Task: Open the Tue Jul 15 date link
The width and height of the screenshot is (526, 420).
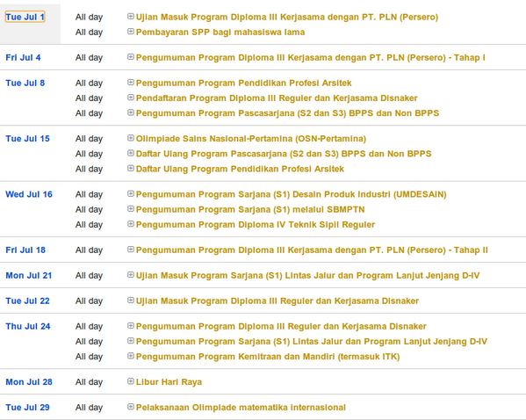Action: coord(27,139)
